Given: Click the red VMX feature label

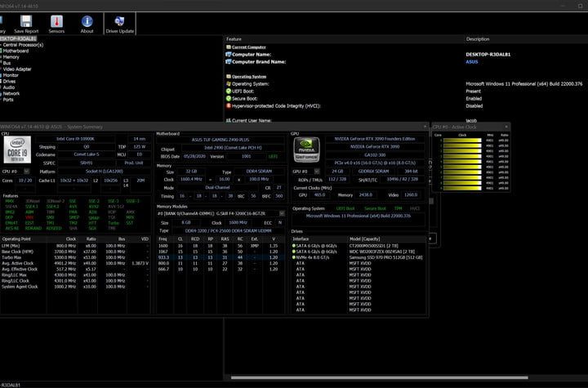Looking at the screenshot, I should coord(29,217).
